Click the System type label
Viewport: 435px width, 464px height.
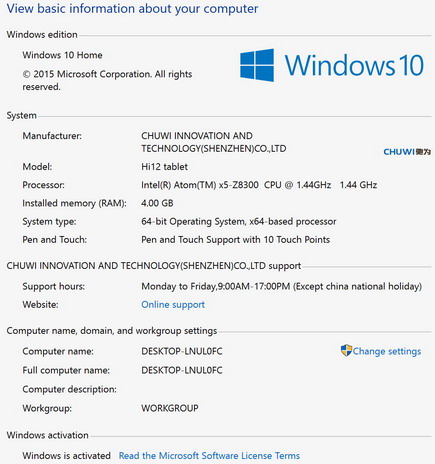(49, 222)
